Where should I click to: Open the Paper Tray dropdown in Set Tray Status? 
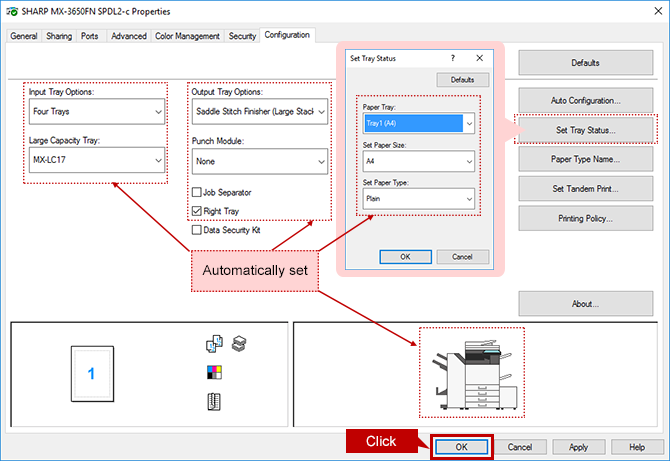[x=419, y=123]
